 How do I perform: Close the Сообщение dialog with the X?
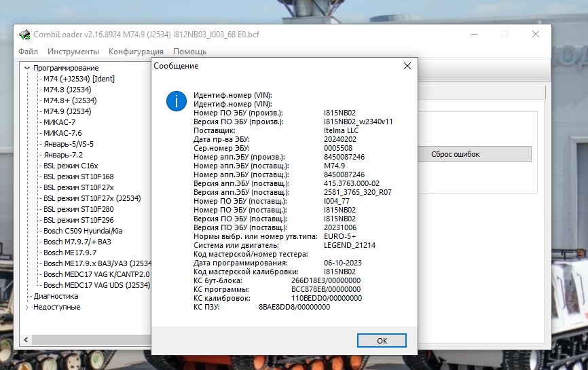click(407, 66)
